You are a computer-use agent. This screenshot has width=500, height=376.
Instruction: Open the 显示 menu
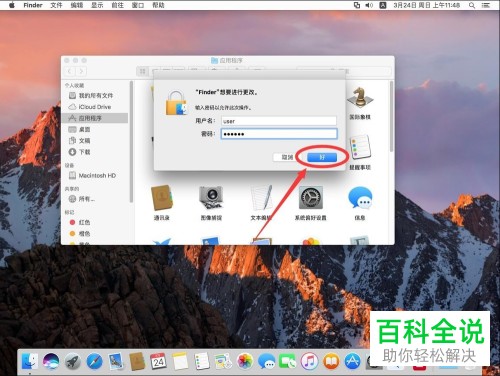pos(97,5)
